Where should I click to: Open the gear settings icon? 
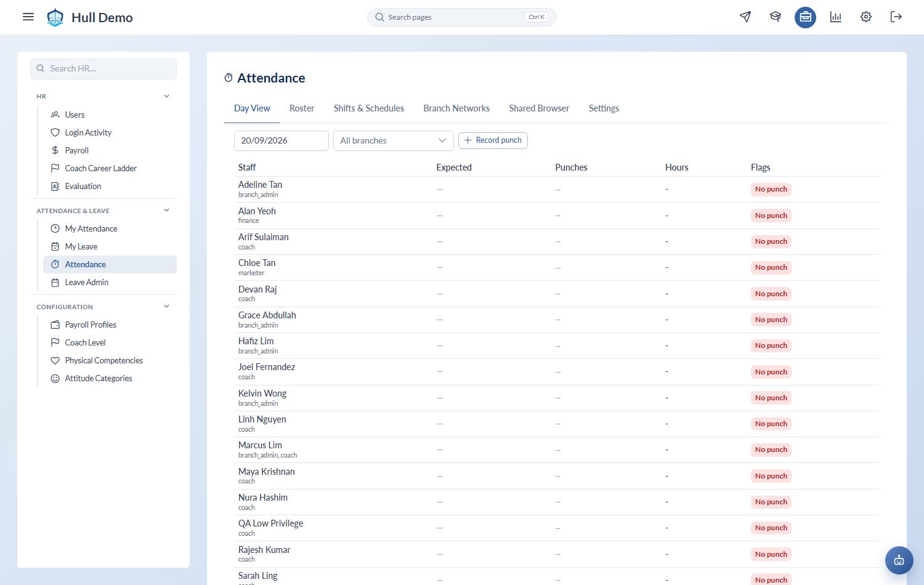(866, 17)
